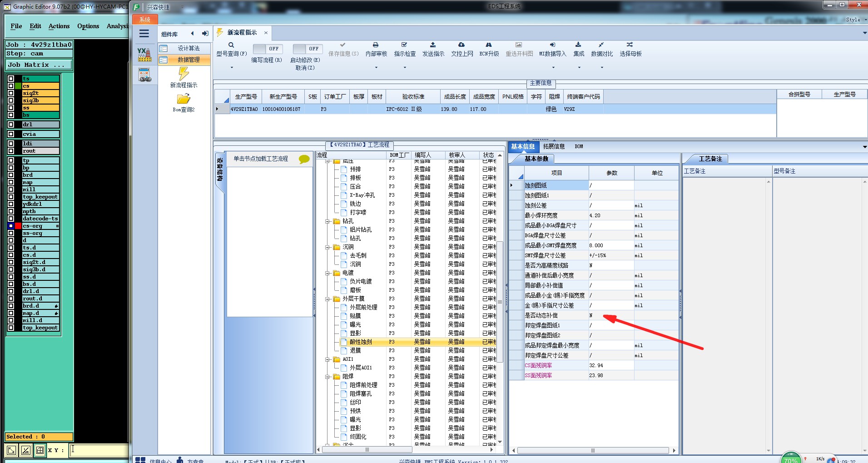Screen dimensions: 868x463
Task: Click the left arrow icon beside 组件库
Action: pyautogui.click(x=193, y=34)
